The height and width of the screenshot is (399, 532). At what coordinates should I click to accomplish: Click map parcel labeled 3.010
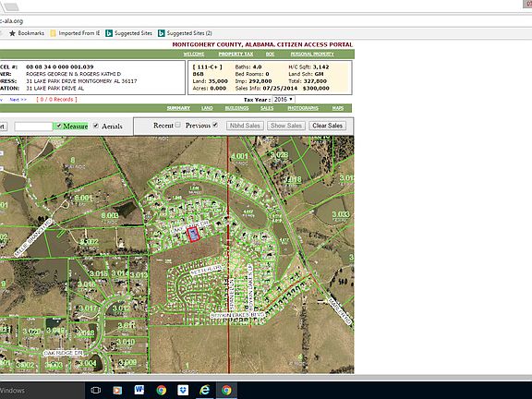(126, 342)
